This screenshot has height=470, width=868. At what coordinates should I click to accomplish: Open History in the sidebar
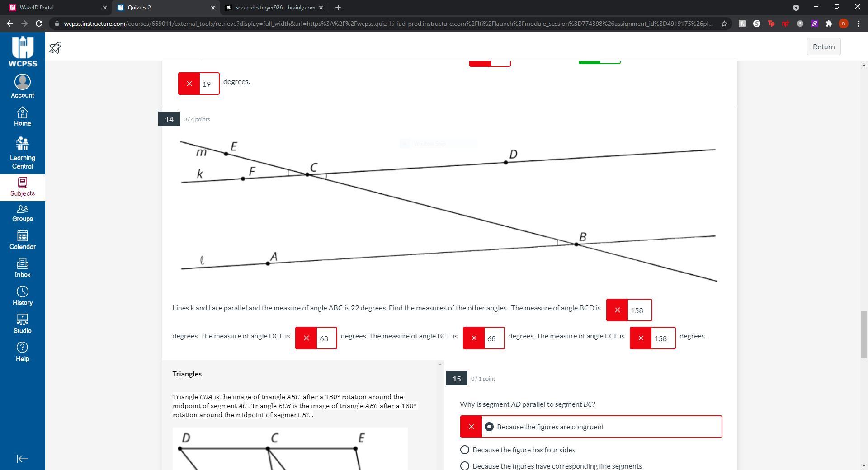coord(22,296)
